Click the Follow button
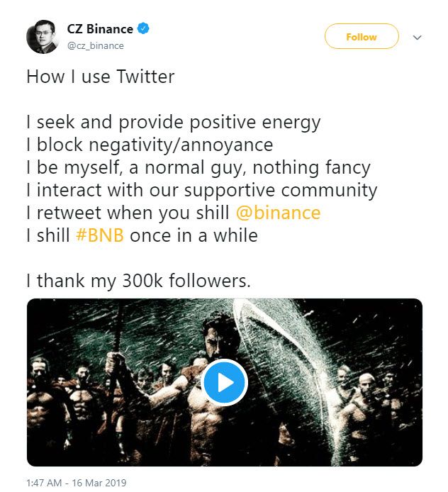This screenshot has height=492, width=448. [x=362, y=37]
